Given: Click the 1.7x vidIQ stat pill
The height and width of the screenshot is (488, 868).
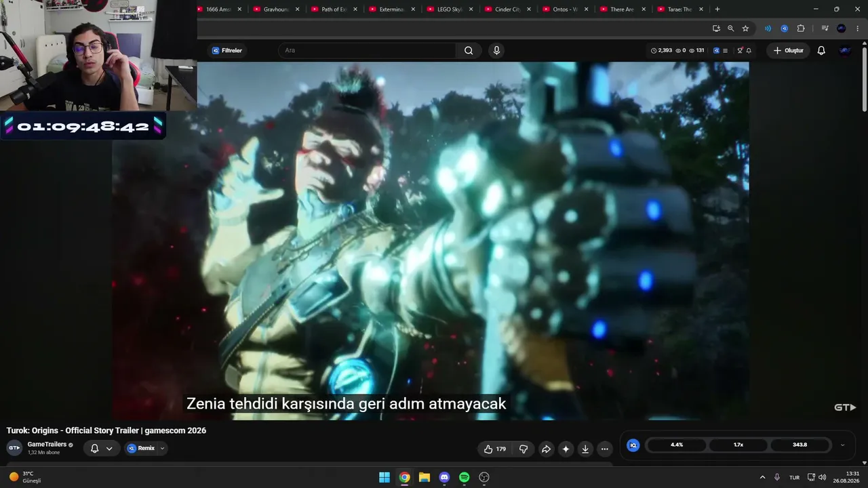Looking at the screenshot, I should [738, 445].
